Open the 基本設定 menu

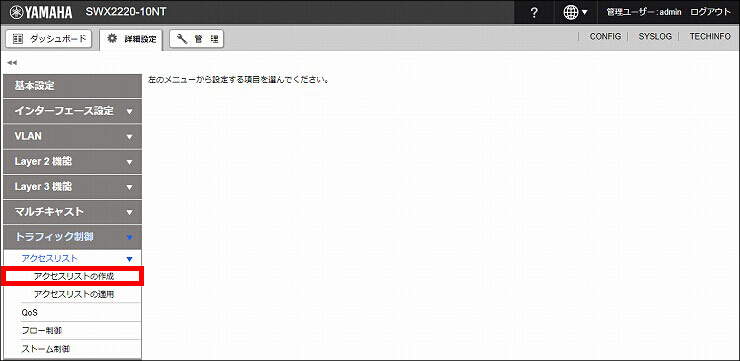(x=72, y=86)
